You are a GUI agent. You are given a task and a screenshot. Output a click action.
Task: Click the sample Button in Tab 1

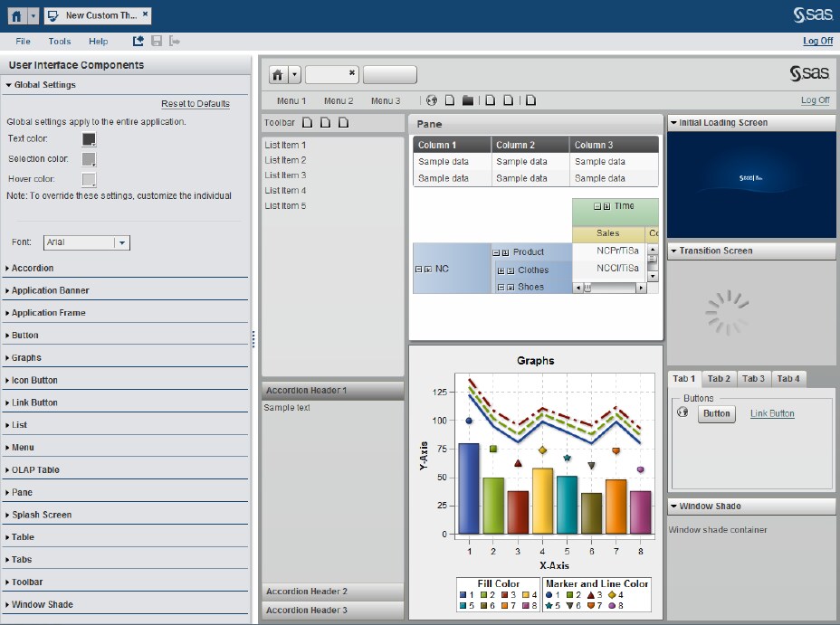(716, 413)
